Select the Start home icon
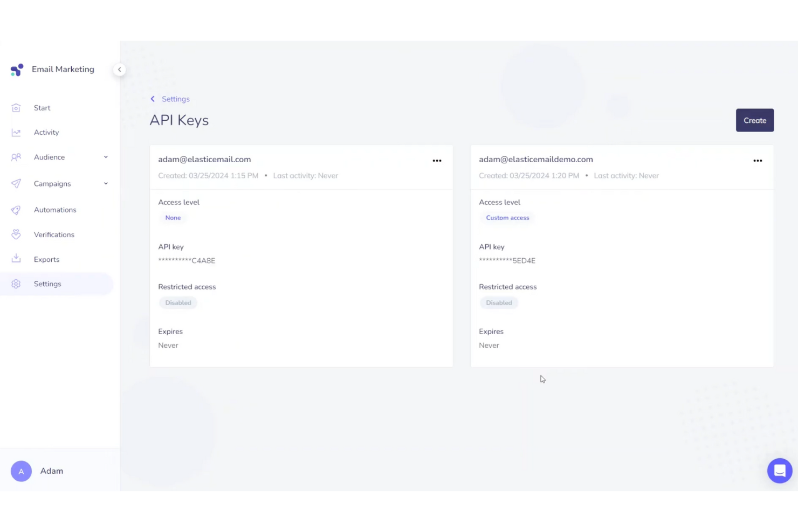The image size is (798, 532). (x=16, y=108)
